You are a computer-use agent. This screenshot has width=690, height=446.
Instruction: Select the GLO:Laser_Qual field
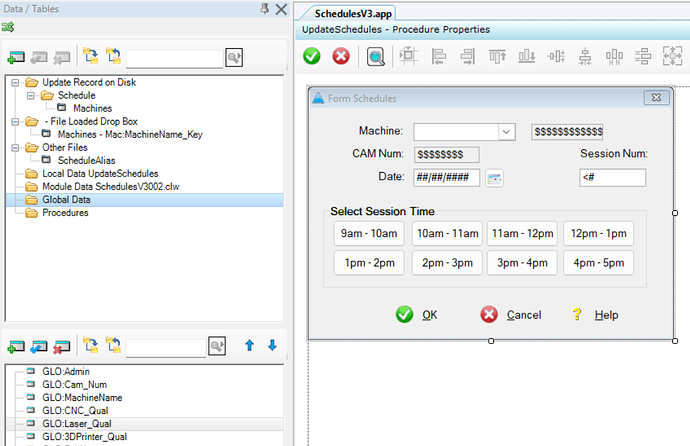(77, 424)
